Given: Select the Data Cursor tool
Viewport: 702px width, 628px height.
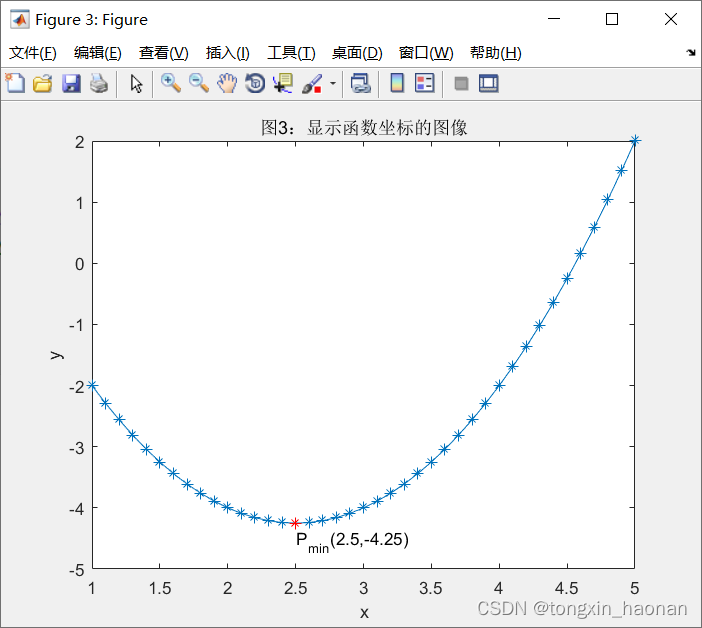Looking at the screenshot, I should coord(283,84).
